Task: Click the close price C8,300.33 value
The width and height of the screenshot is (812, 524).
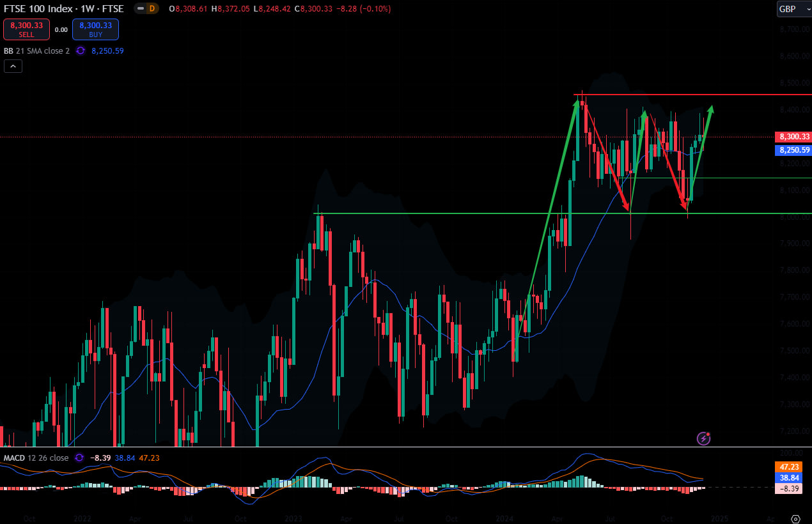Action: coord(313,8)
